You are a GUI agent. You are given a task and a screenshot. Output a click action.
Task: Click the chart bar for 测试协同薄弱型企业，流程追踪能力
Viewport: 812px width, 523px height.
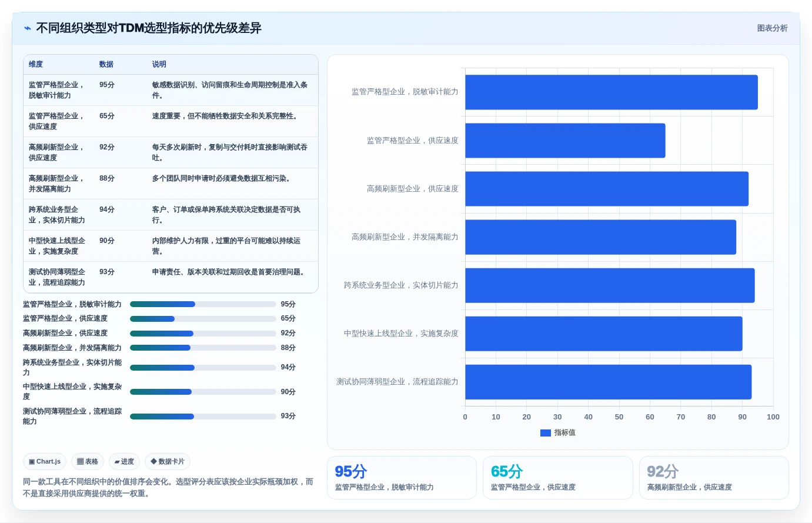(x=609, y=382)
